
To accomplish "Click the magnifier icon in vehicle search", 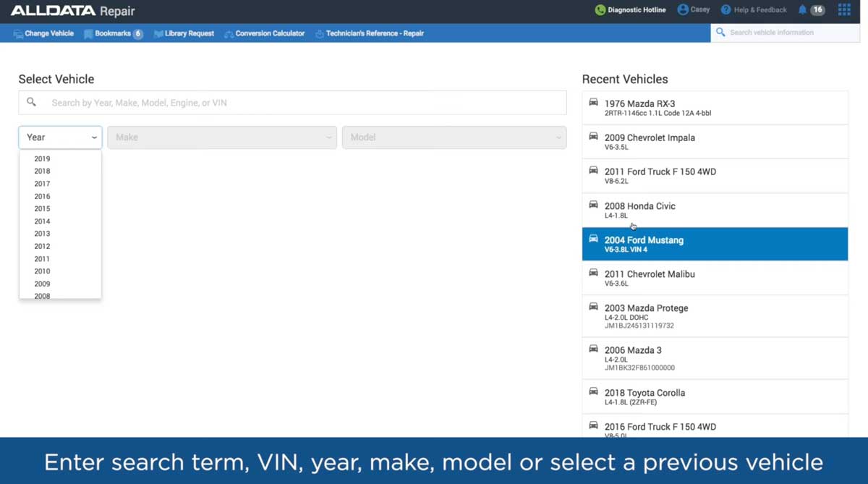I will coord(30,102).
